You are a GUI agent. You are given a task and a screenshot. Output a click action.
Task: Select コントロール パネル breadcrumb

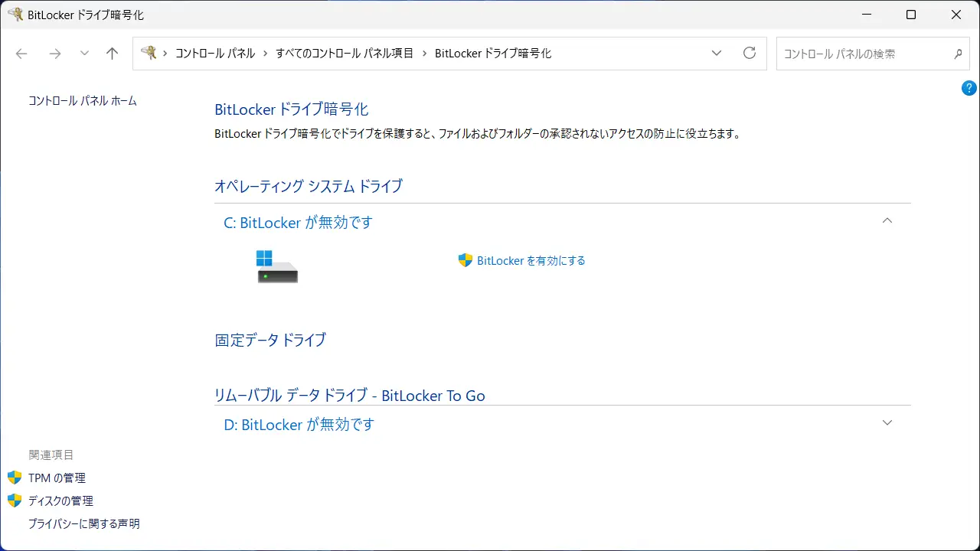215,54
